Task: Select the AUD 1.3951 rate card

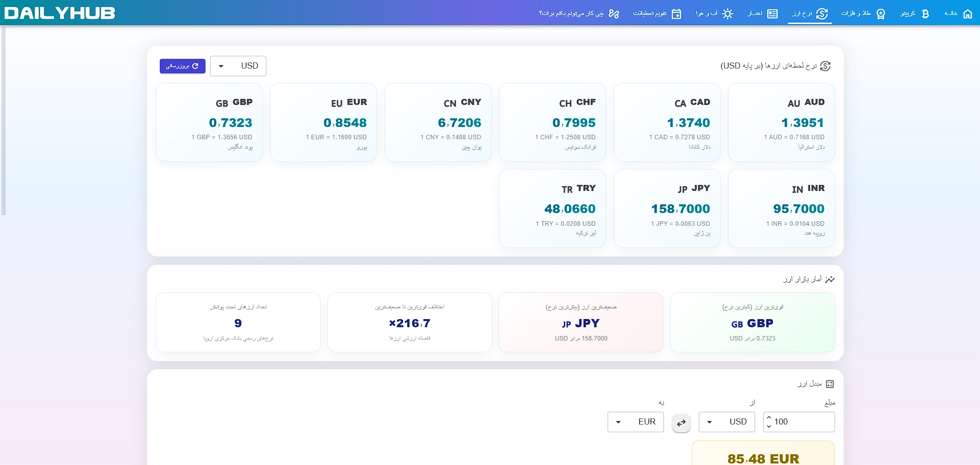Action: [781, 122]
